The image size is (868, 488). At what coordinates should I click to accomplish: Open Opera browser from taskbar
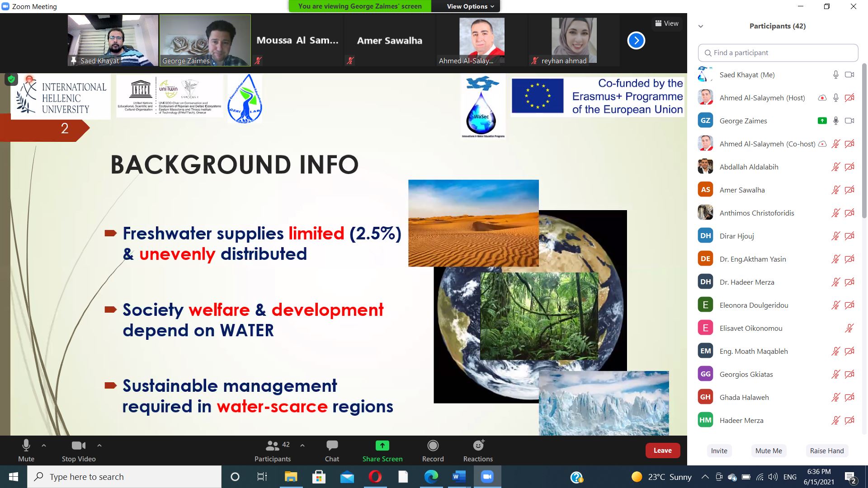[375, 477]
